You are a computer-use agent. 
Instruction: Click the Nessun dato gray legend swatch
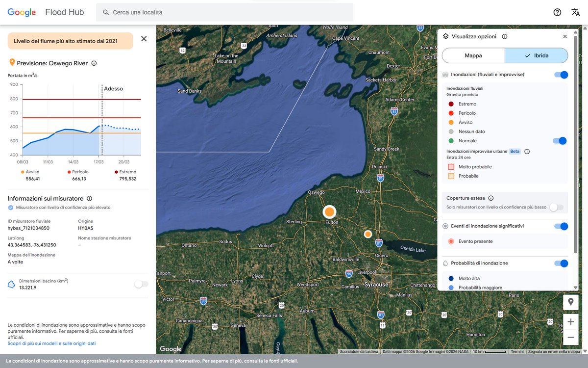coord(451,131)
